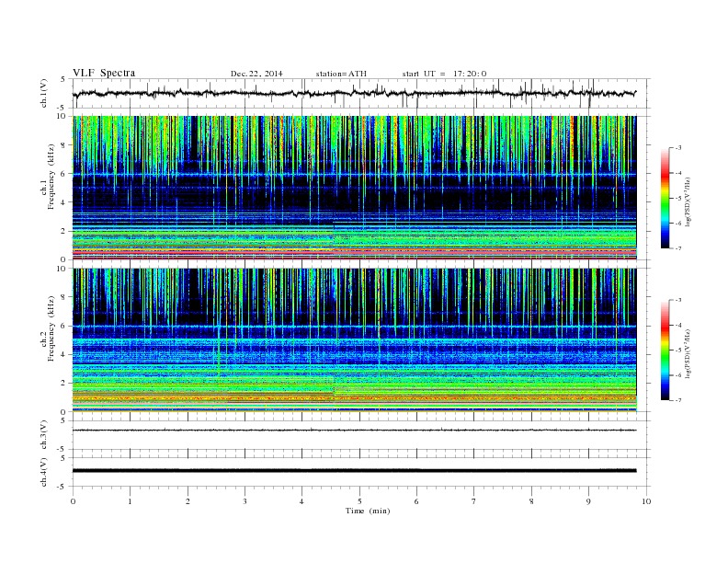Image resolution: width=728 pixels, height=563 pixels.
Task: Click the ch.1 spectrogram "4" kHz tick label
Action: [x=64, y=202]
